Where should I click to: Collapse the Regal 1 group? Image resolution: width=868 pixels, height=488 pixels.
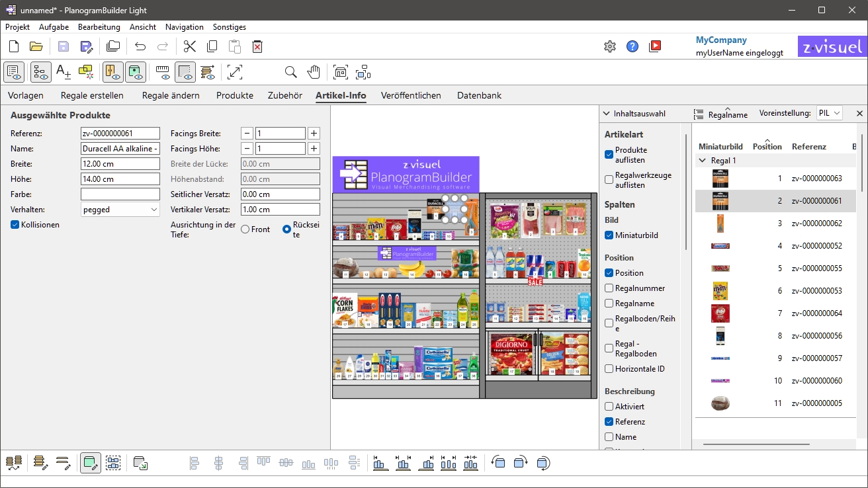(703, 161)
